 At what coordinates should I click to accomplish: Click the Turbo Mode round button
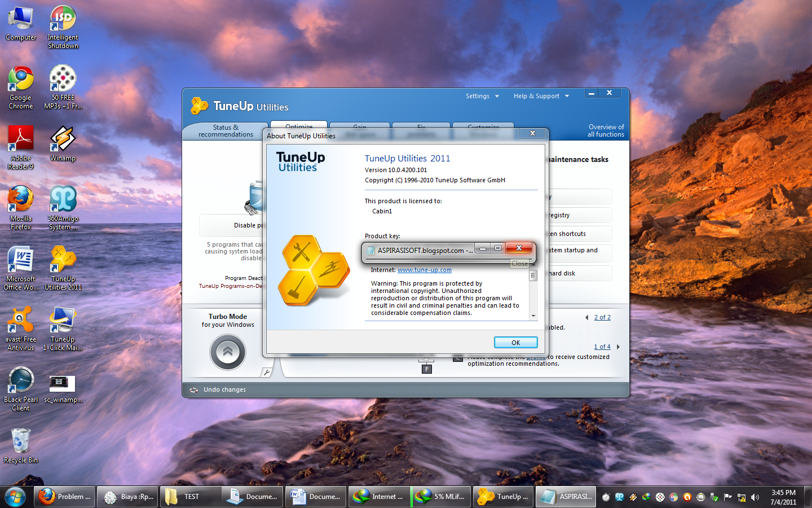tap(228, 352)
